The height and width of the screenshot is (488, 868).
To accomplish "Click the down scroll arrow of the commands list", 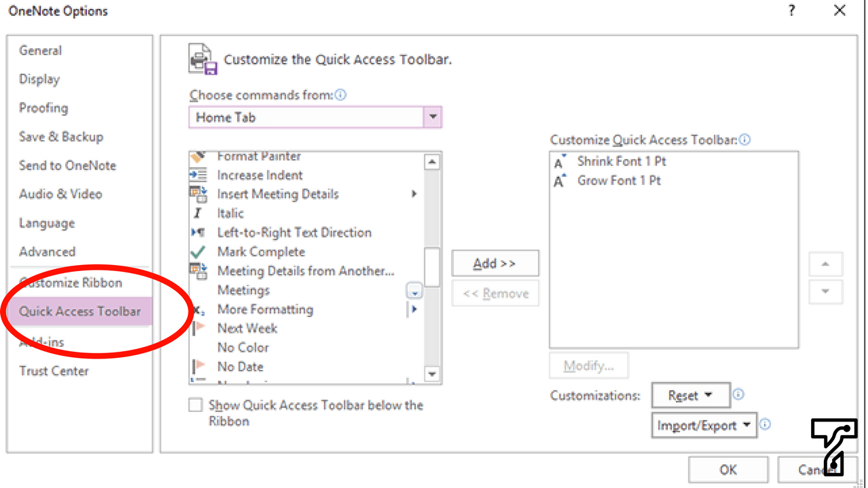I will (x=432, y=373).
